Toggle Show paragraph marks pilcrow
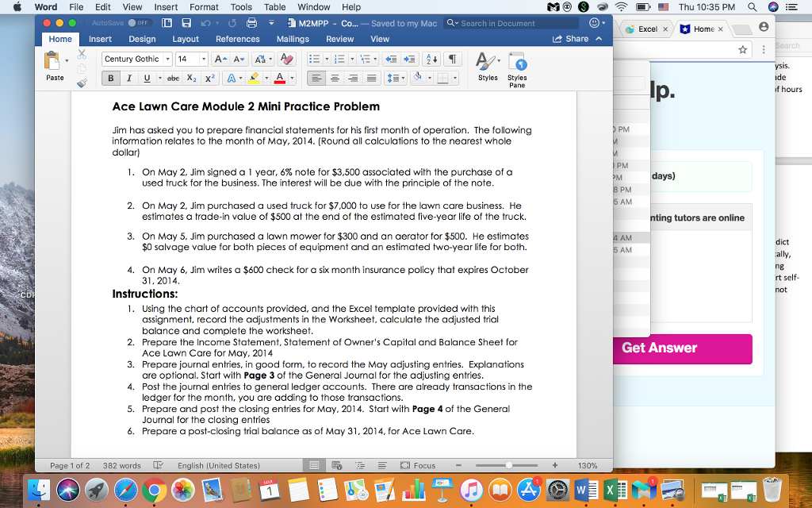This screenshot has height=508, width=812. pyautogui.click(x=452, y=59)
